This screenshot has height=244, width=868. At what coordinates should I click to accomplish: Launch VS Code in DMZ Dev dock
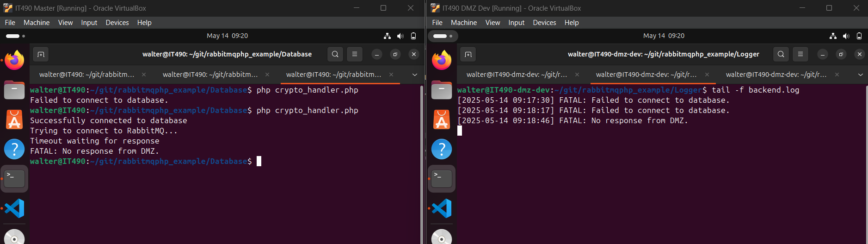click(442, 208)
